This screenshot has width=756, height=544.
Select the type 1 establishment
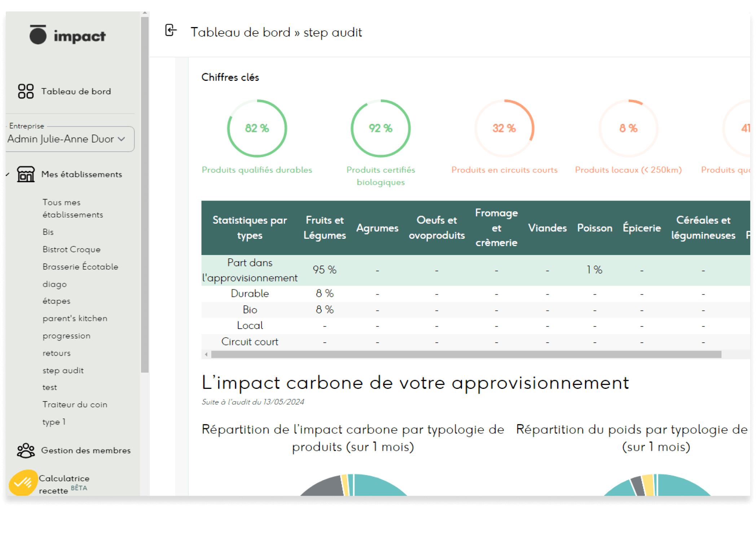point(54,422)
